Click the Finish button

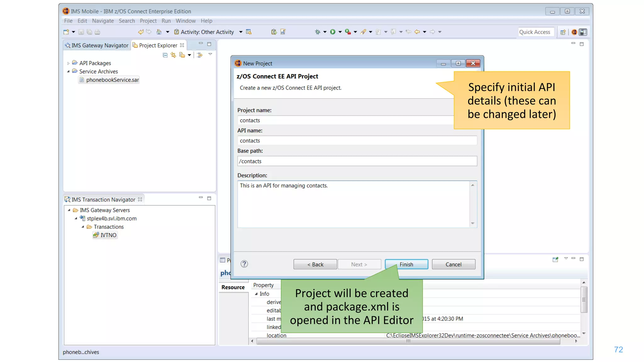coord(406,264)
